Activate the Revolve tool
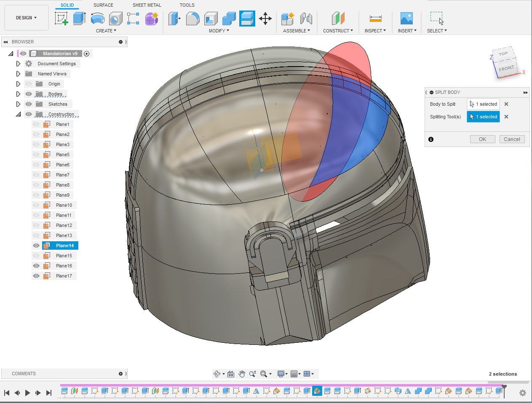 98,19
